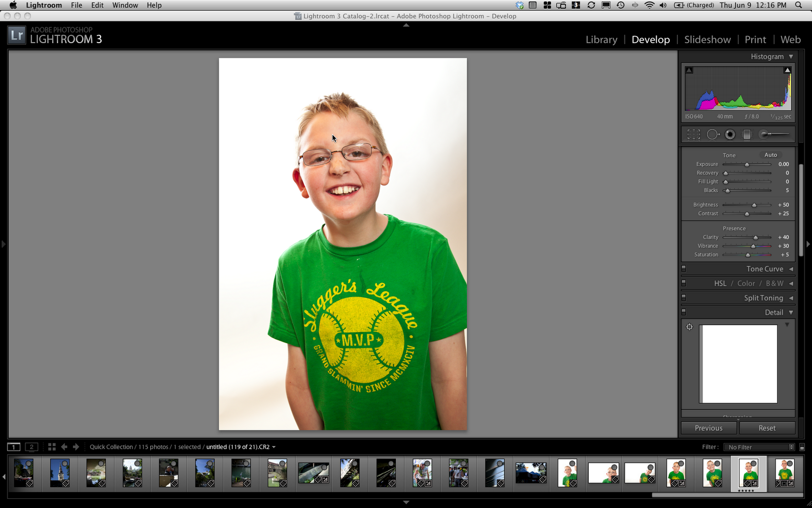The height and width of the screenshot is (508, 812).
Task: Hide the filmstrip using bottom arrow
Action: click(406, 502)
